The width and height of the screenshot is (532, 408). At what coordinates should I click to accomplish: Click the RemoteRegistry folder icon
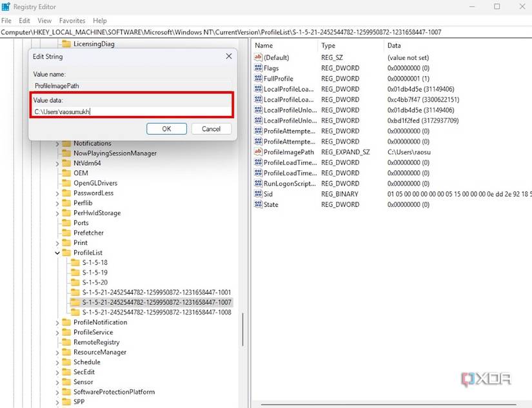coord(66,342)
